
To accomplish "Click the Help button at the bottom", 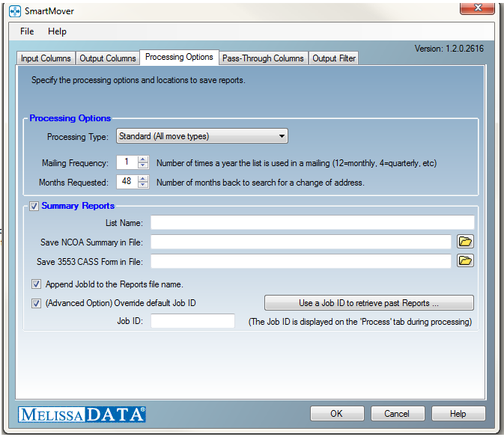I will point(458,414).
